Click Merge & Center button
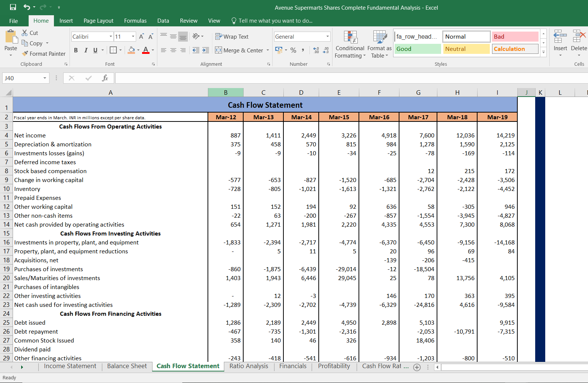 click(x=240, y=50)
